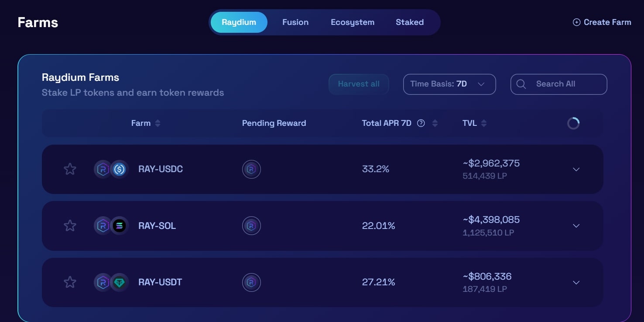The width and height of the screenshot is (644, 322).
Task: Click the plus icon beside Create Farm
Action: tap(576, 22)
